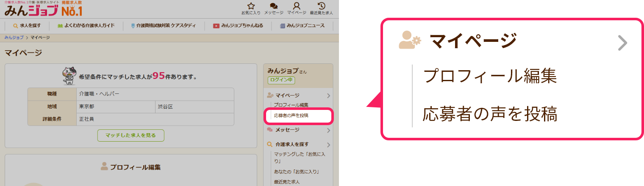
Task: Open よくわかる介護求人ガイド navigation item
Action: point(86,26)
